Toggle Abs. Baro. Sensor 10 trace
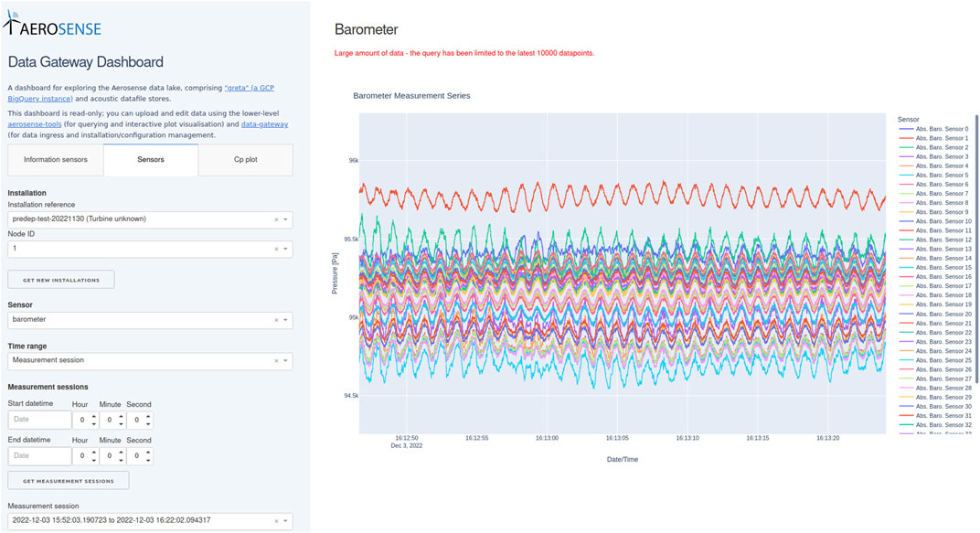The height and width of the screenshot is (533, 980). click(x=935, y=221)
